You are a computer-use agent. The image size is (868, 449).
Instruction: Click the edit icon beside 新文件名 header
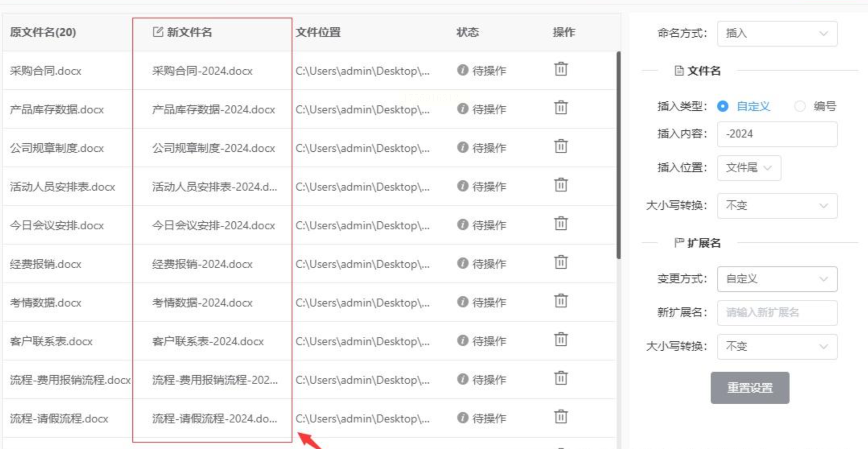(x=158, y=31)
